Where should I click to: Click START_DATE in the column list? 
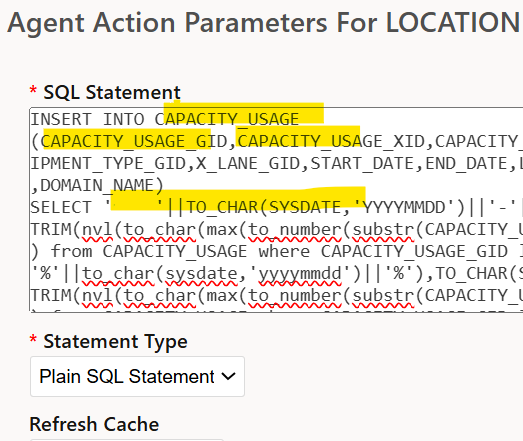click(x=363, y=163)
